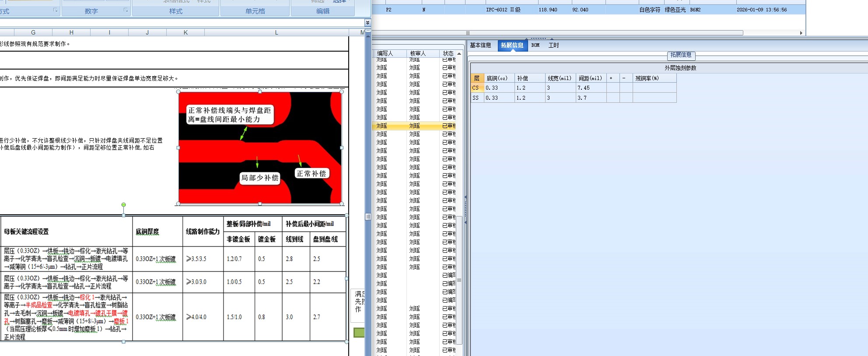Select the CS layer row header
The height and width of the screenshot is (356, 868).
click(477, 88)
